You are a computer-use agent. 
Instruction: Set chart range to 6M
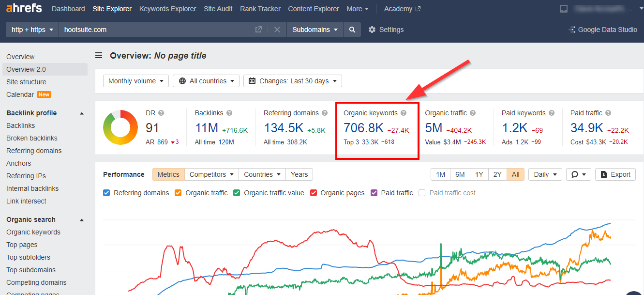coord(460,174)
